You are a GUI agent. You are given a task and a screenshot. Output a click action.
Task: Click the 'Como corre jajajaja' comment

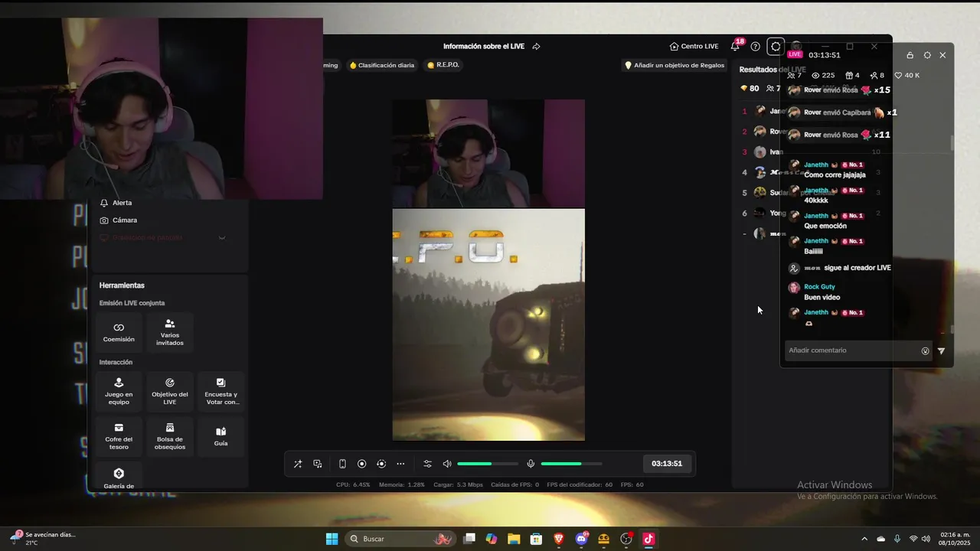pos(835,175)
